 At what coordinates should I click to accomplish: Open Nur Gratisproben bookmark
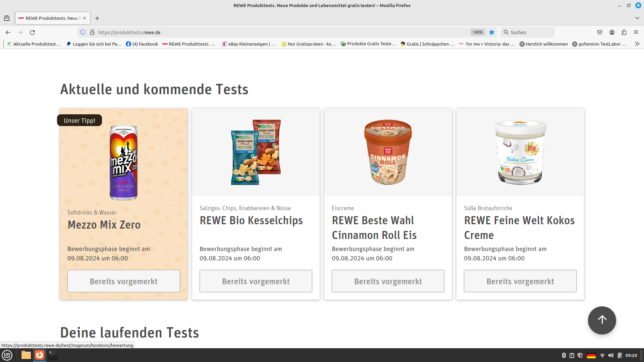309,44
